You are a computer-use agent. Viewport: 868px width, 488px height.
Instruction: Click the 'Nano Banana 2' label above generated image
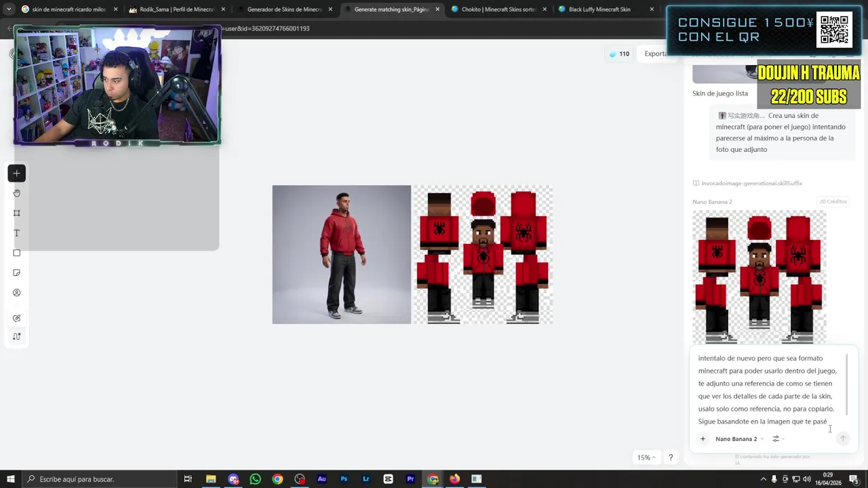pyautogui.click(x=712, y=201)
